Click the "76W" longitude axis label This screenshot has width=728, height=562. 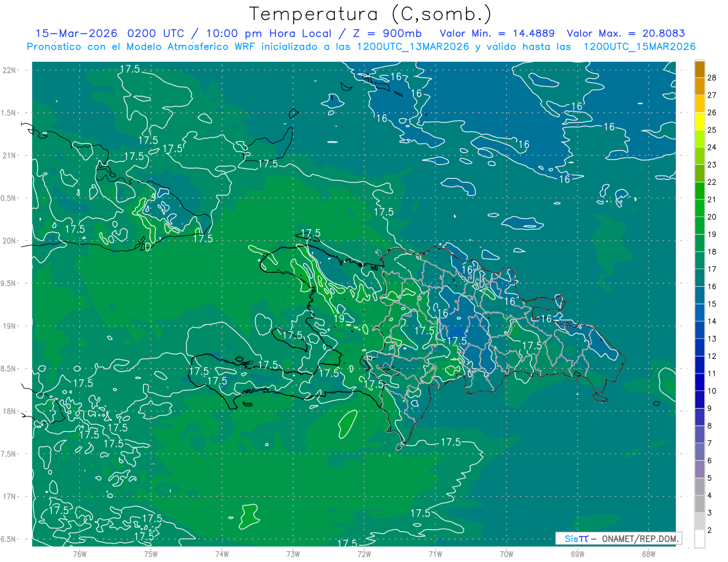click(79, 554)
